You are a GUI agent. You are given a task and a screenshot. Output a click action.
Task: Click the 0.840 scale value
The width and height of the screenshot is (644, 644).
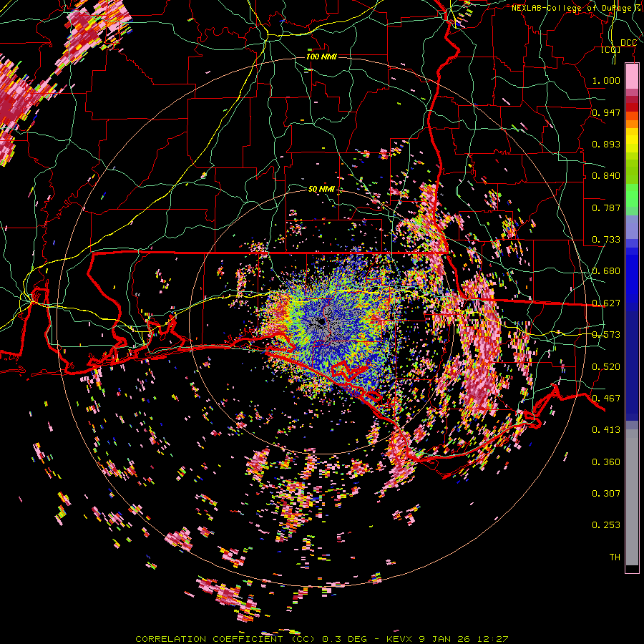(x=606, y=176)
